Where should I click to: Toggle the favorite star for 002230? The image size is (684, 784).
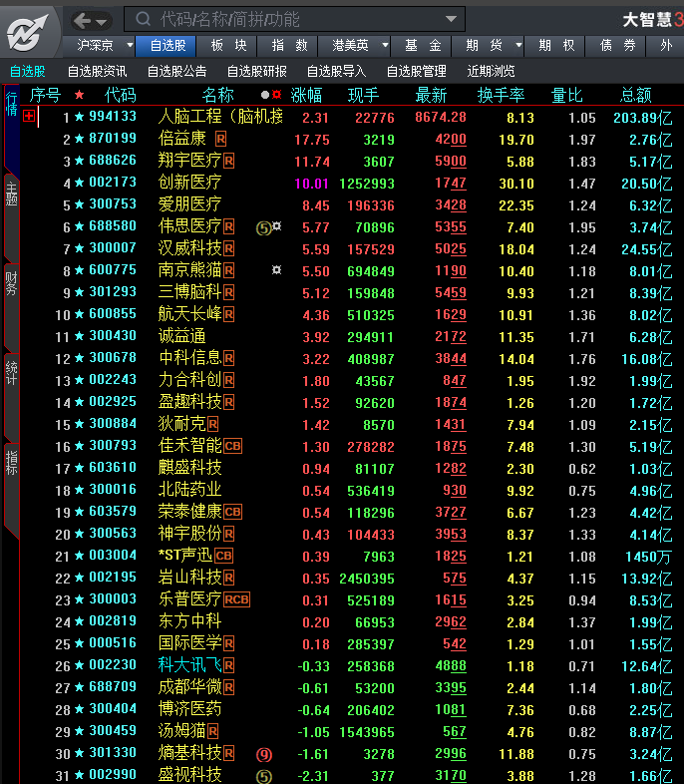point(79,665)
